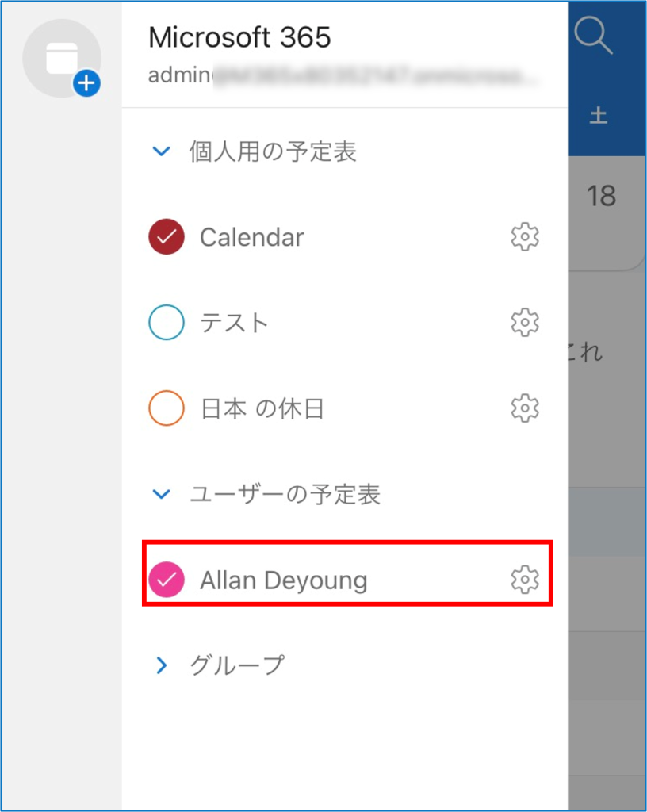
Task: Enable the 日本 の休日 calendar checkbox
Action: pyautogui.click(x=167, y=408)
